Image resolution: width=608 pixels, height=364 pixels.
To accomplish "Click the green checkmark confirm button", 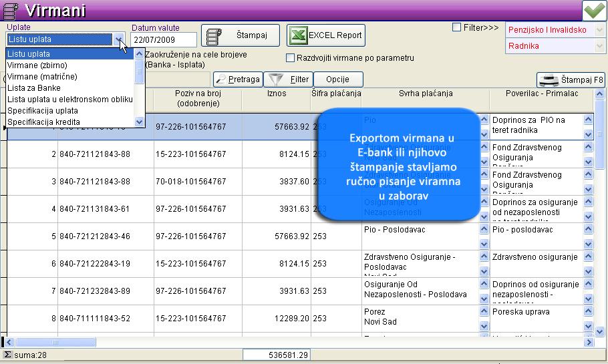I will (593, 11).
